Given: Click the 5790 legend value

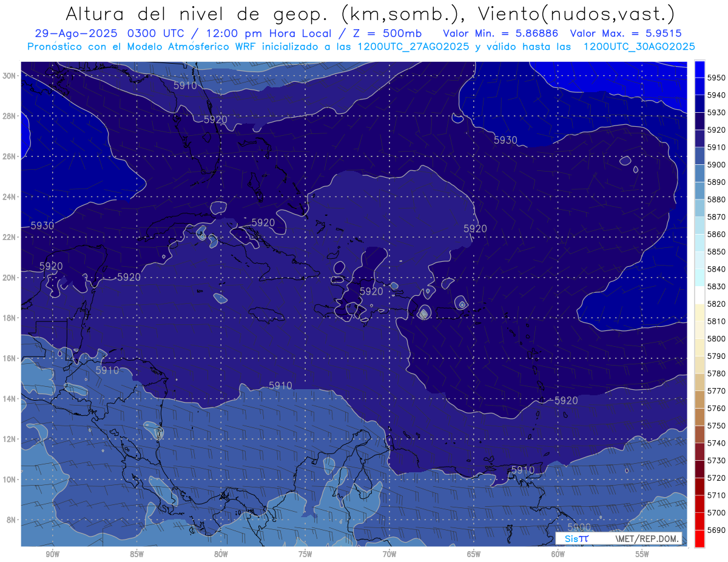Looking at the screenshot, I should [x=716, y=356].
